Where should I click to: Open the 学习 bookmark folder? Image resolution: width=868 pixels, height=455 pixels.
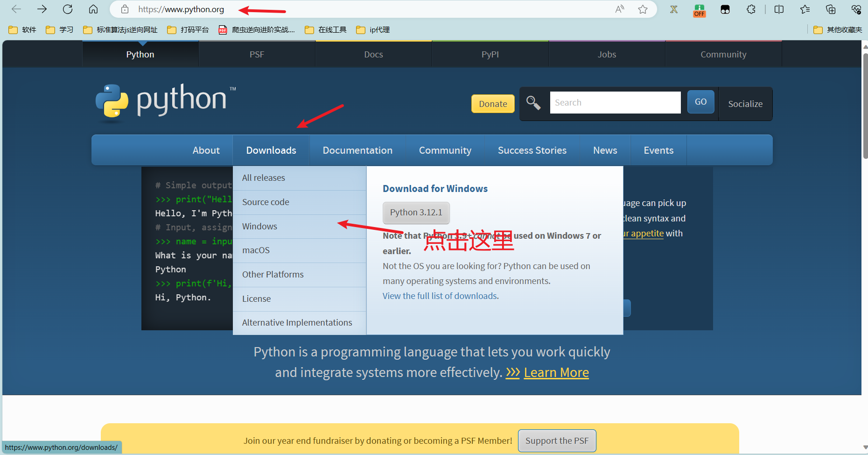pos(60,30)
